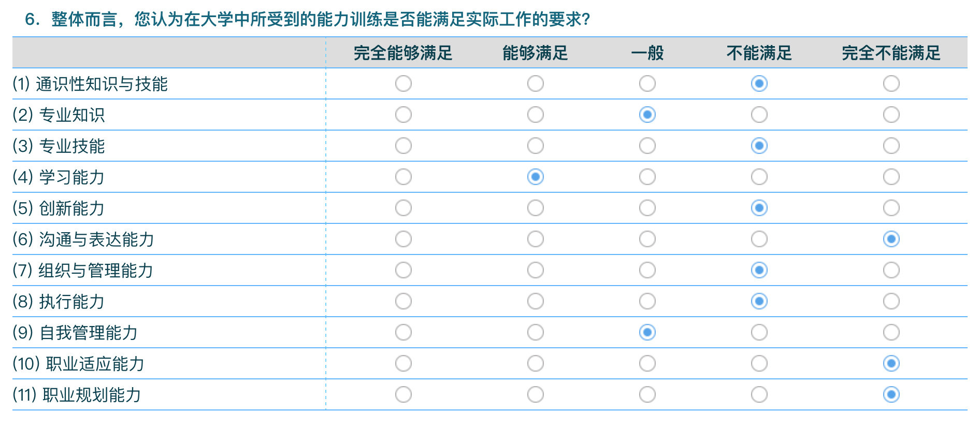Set 学习能力 to 完全能够满足
Viewport: 980px width, 425px height.
(403, 177)
